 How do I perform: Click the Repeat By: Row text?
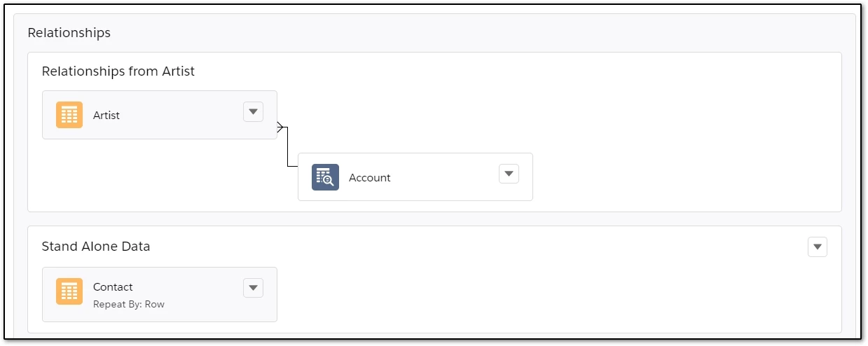[129, 304]
